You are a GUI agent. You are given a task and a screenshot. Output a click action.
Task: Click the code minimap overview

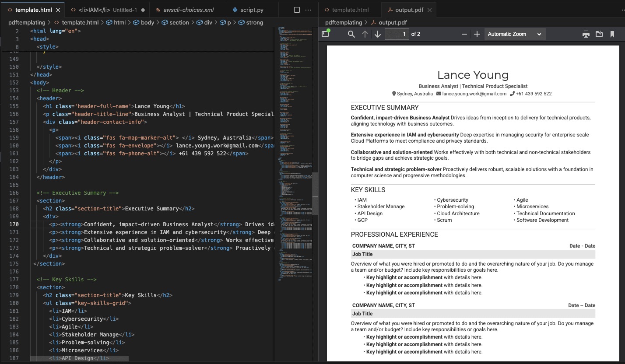293,131
